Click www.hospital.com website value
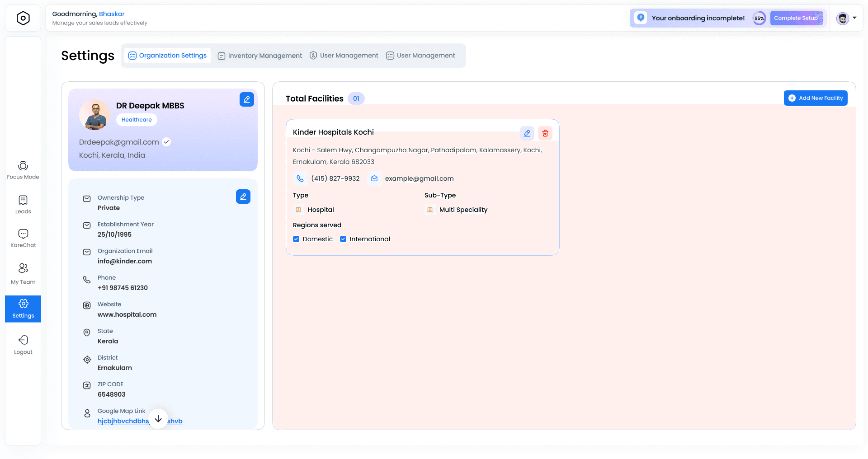 [127, 314]
